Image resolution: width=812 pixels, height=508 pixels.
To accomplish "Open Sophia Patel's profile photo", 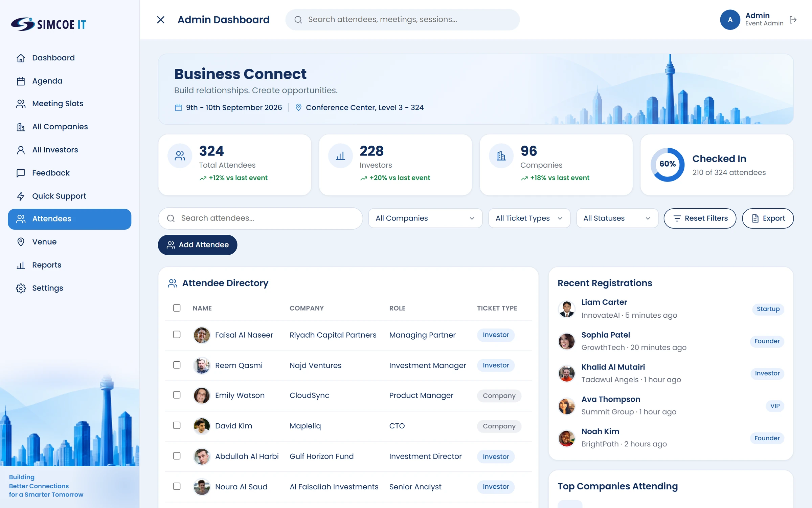I will [x=567, y=341].
